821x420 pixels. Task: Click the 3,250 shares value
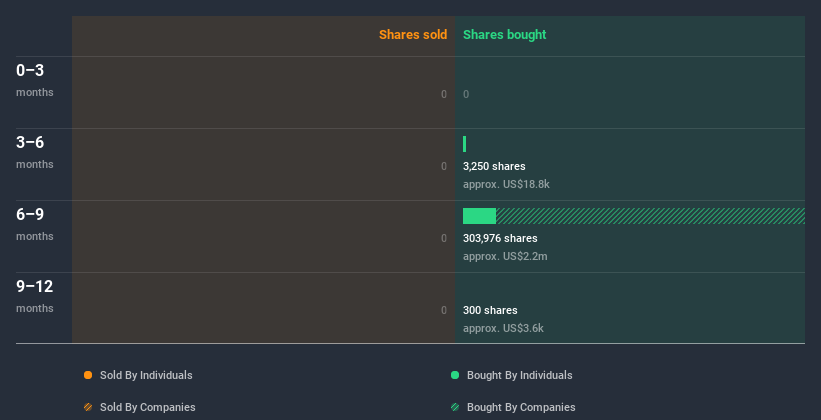point(494,166)
